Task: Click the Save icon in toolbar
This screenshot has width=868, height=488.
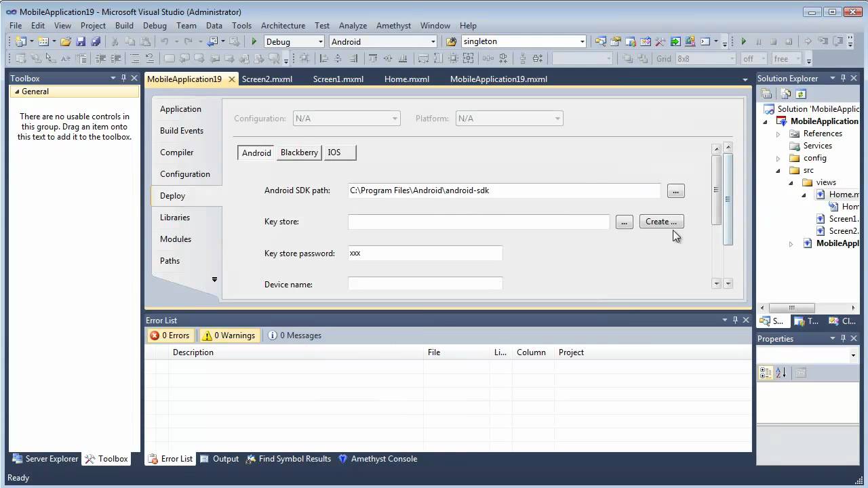Action: pyautogui.click(x=81, y=41)
